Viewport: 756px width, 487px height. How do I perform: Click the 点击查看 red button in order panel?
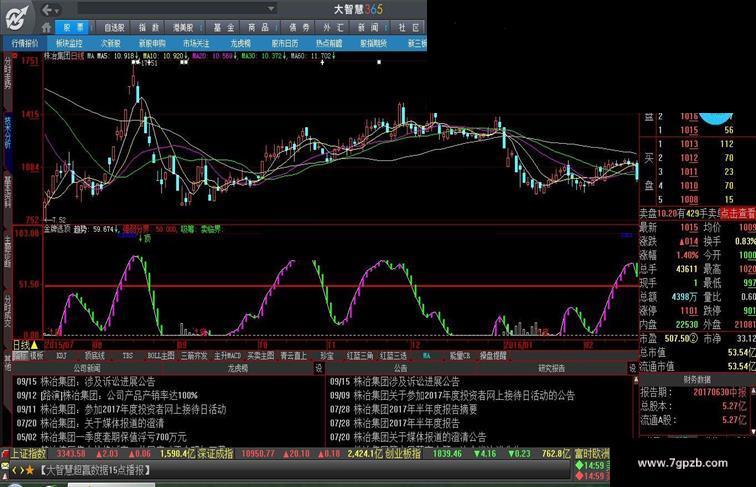[738, 214]
